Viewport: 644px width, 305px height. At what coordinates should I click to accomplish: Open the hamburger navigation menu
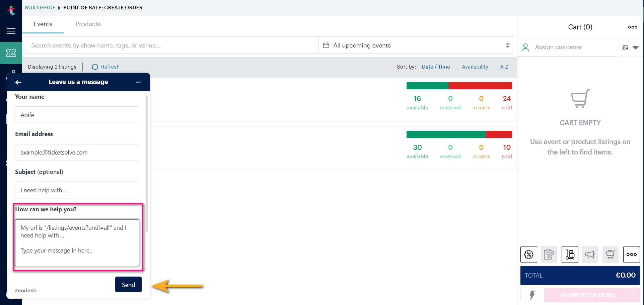tap(11, 31)
